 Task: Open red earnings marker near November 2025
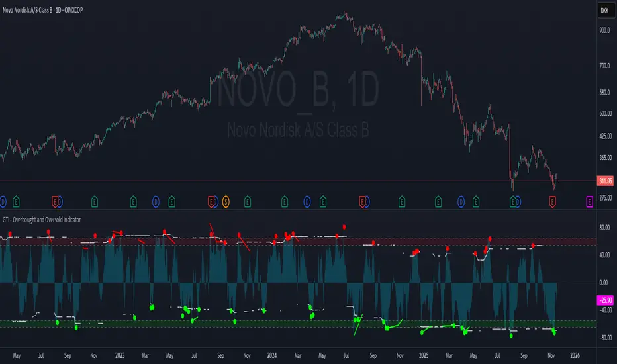(x=553, y=203)
